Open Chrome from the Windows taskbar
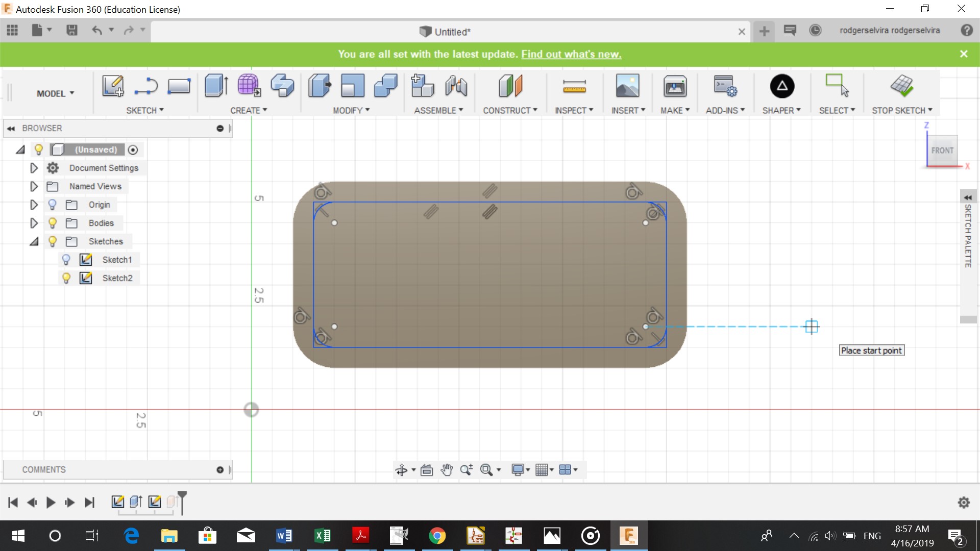Screen dimensions: 980x551 (437, 536)
